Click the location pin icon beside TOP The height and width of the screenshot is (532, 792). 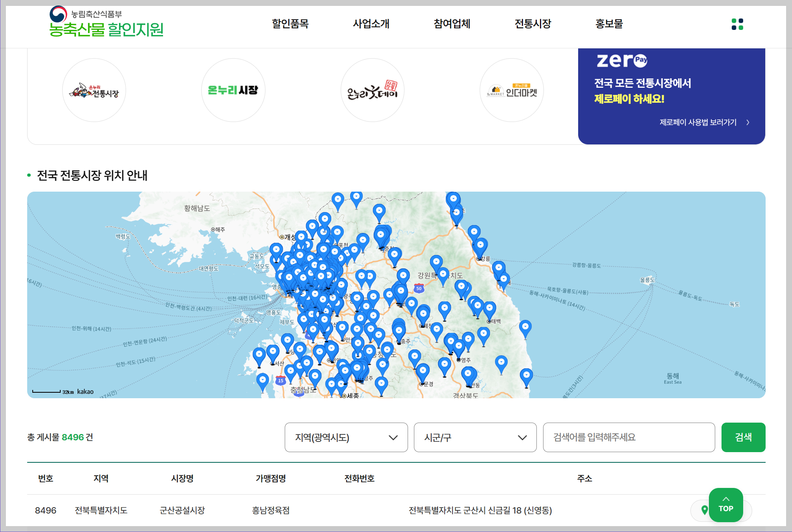coord(705,510)
